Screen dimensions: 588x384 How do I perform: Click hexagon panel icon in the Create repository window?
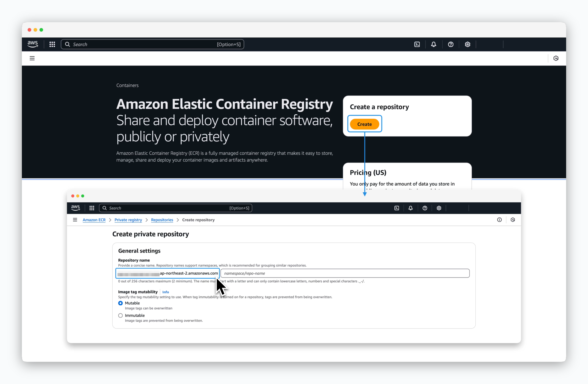513,220
